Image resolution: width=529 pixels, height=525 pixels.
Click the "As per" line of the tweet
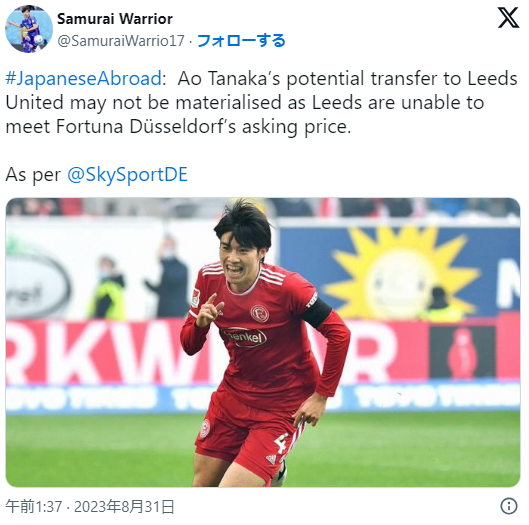click(96, 175)
